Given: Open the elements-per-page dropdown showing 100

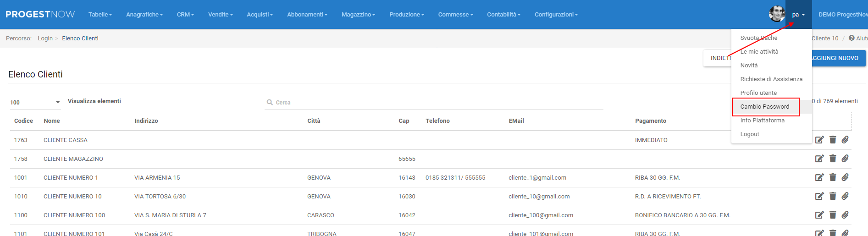Looking at the screenshot, I should tap(35, 102).
